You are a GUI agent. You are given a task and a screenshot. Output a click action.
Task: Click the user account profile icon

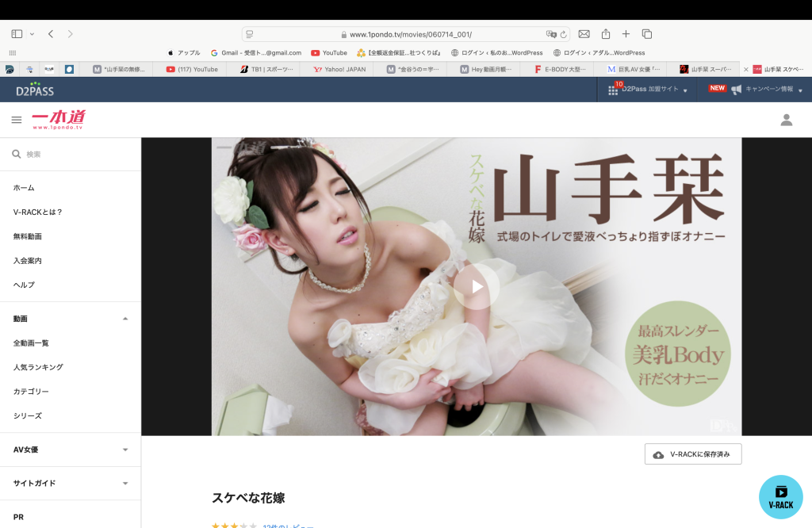(786, 120)
